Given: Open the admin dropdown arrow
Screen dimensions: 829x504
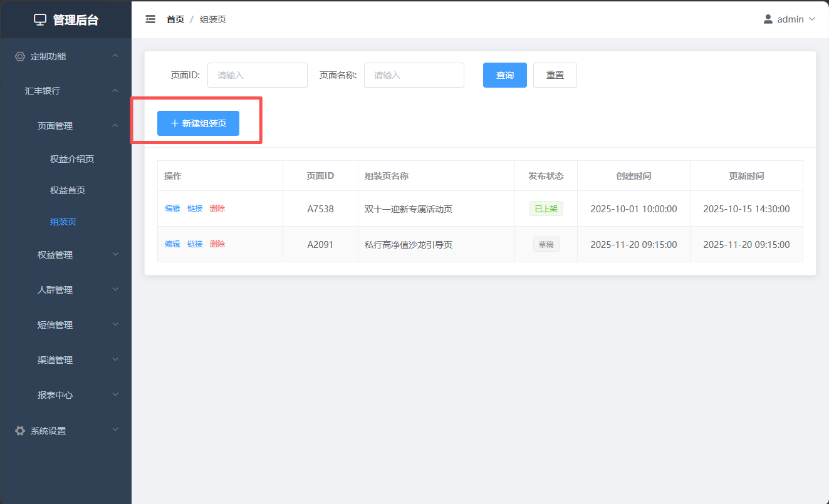Looking at the screenshot, I should [813, 19].
